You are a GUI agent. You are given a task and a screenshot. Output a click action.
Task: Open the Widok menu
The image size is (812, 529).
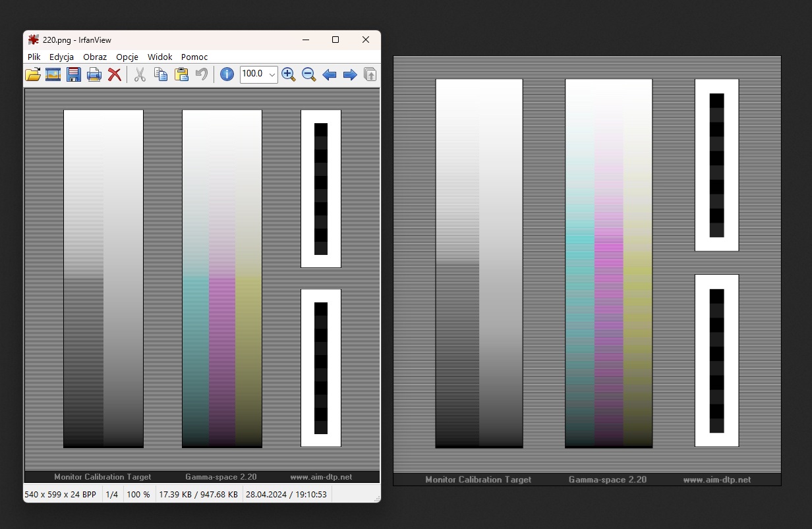coord(159,57)
